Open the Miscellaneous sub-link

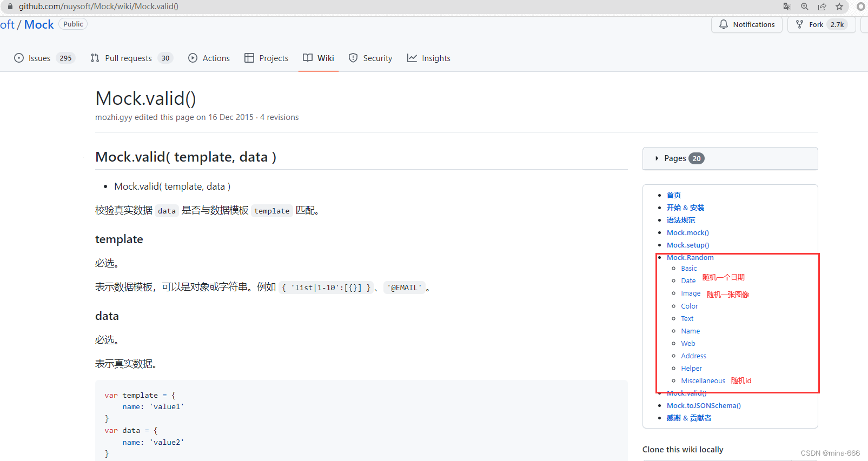coord(703,380)
